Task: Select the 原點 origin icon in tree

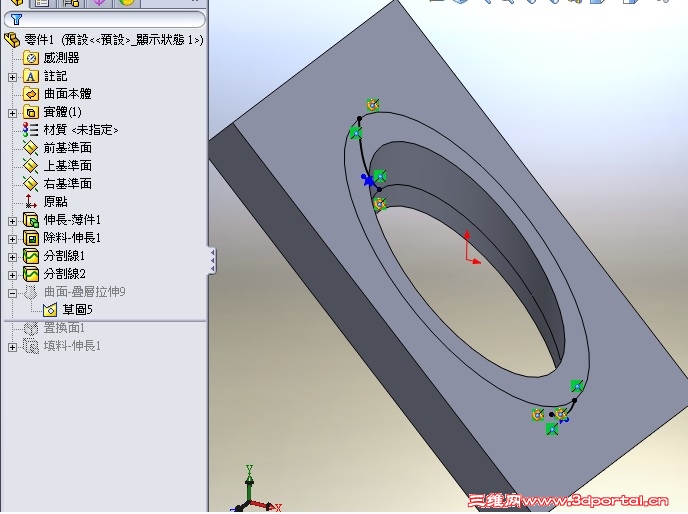Action: click(x=31, y=202)
